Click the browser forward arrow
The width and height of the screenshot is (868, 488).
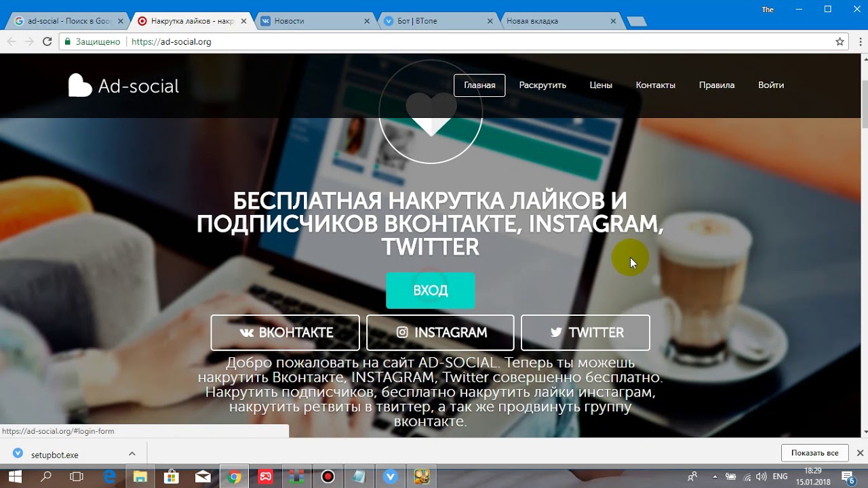click(x=29, y=41)
